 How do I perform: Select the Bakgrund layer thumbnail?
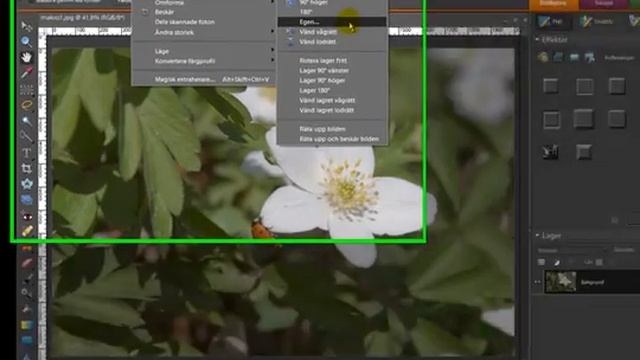click(x=560, y=282)
